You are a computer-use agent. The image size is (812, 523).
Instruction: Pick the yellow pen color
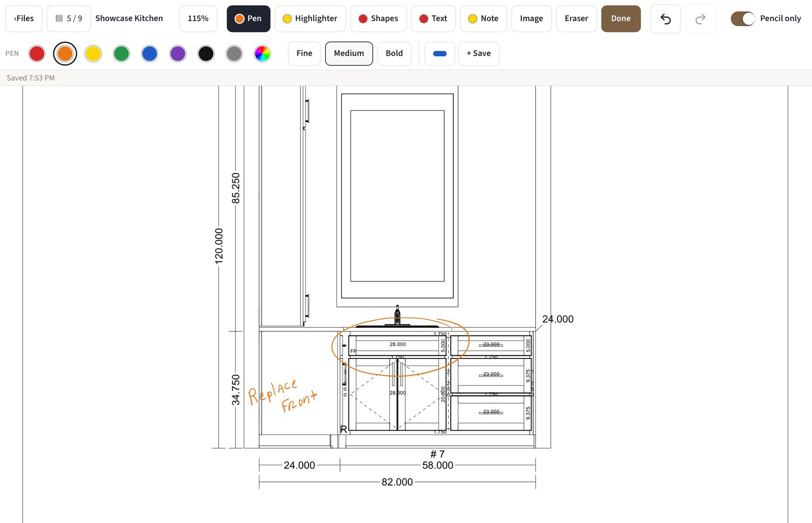(x=93, y=54)
